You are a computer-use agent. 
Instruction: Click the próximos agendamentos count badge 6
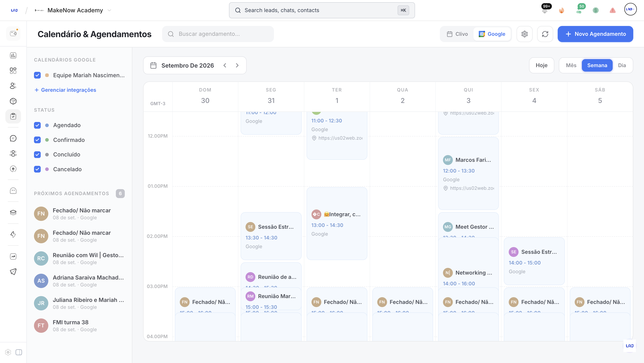click(x=120, y=194)
